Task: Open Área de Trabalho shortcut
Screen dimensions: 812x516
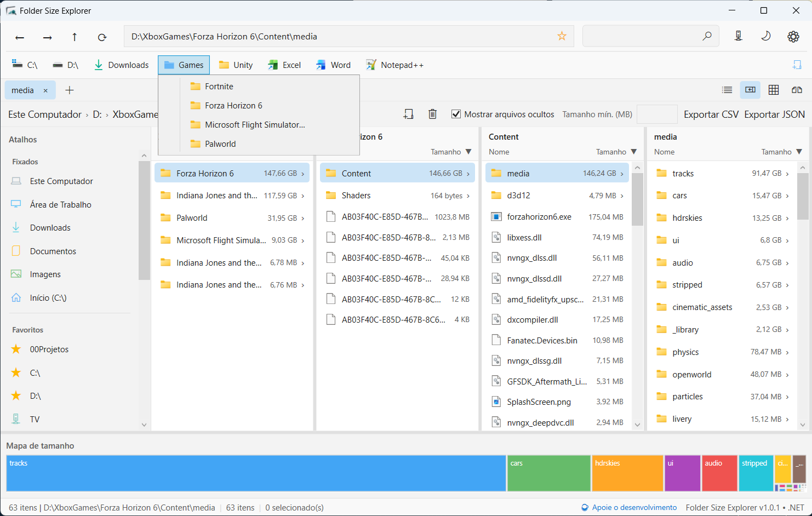Action: tap(60, 205)
